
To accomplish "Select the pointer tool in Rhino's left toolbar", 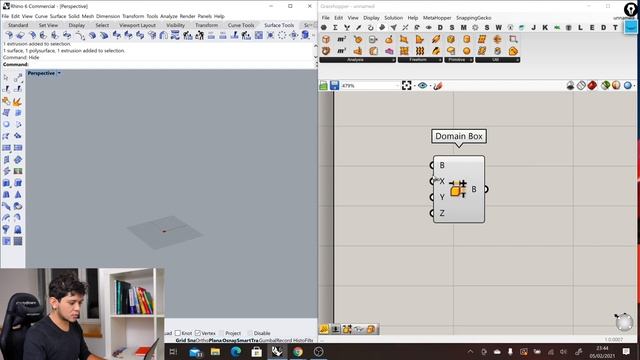I will tap(6, 78).
